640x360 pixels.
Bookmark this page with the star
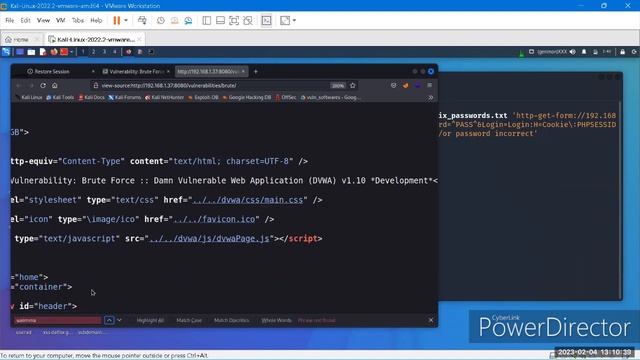[353, 85]
